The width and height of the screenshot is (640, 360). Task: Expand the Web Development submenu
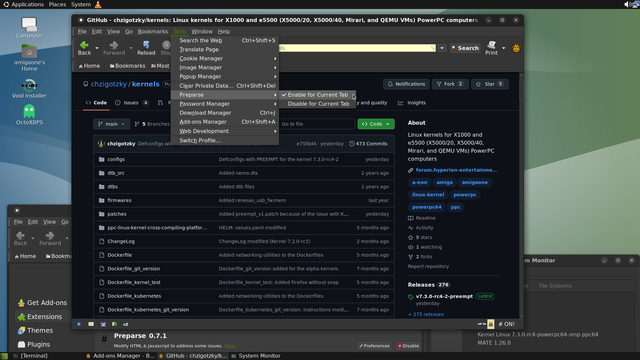pos(225,131)
